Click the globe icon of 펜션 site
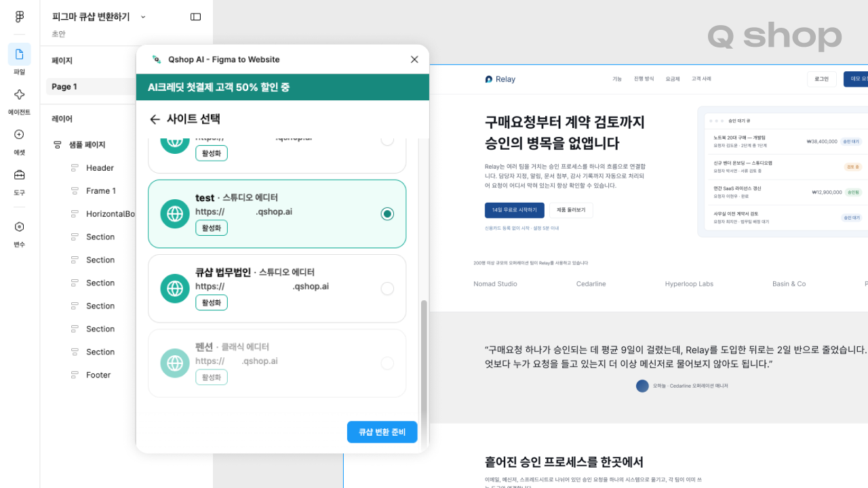 175,363
